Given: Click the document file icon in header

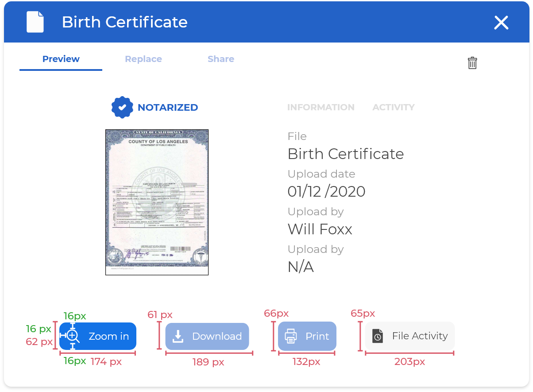Looking at the screenshot, I should click(x=35, y=22).
